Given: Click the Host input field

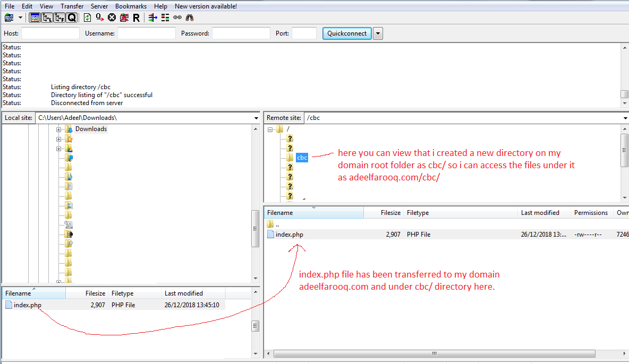Looking at the screenshot, I should click(50, 33).
